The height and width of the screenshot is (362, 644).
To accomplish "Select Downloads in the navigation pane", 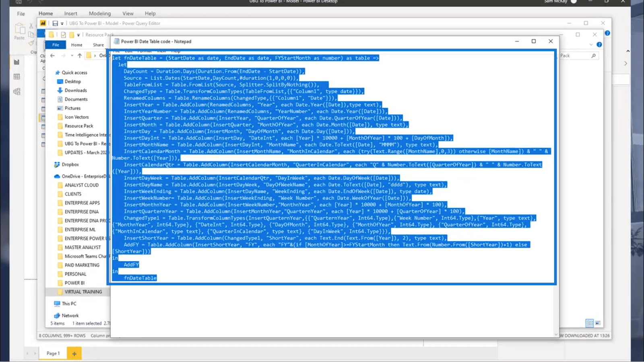I will pos(76,90).
